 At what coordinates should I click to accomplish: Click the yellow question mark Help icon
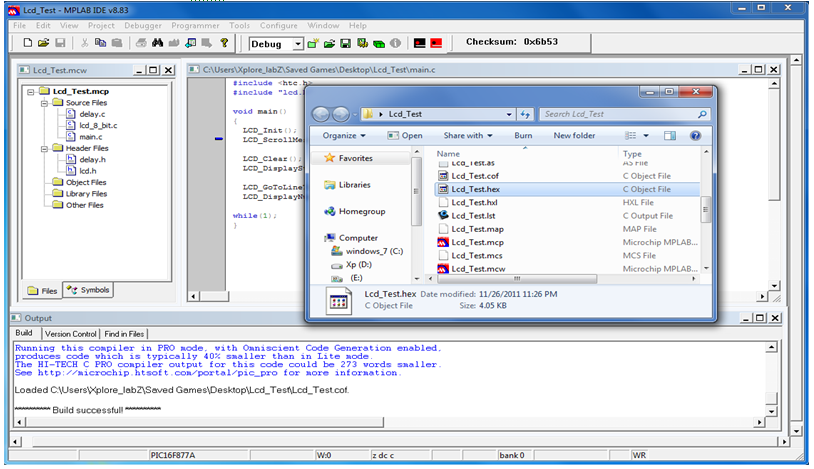[x=224, y=43]
